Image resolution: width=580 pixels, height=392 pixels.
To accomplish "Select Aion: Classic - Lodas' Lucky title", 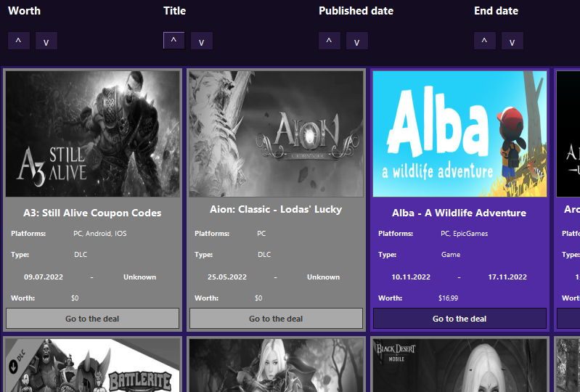I will click(276, 209).
